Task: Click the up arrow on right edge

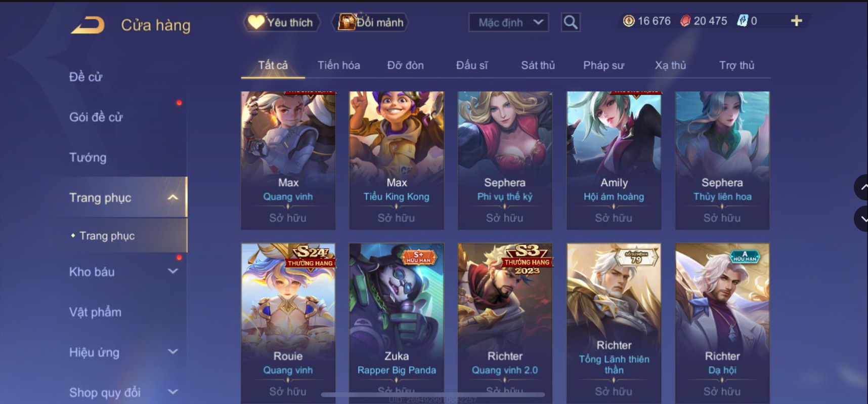Action: pos(862,187)
